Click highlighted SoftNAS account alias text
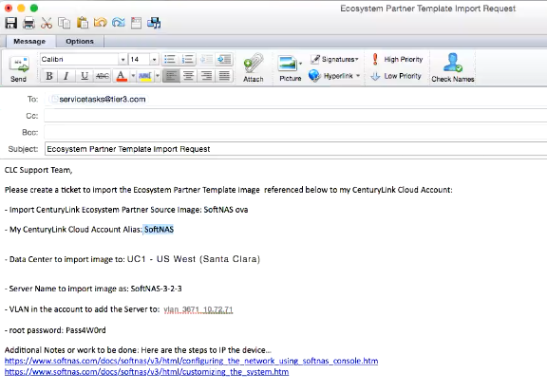This screenshot has height=392, width=547. [159, 230]
